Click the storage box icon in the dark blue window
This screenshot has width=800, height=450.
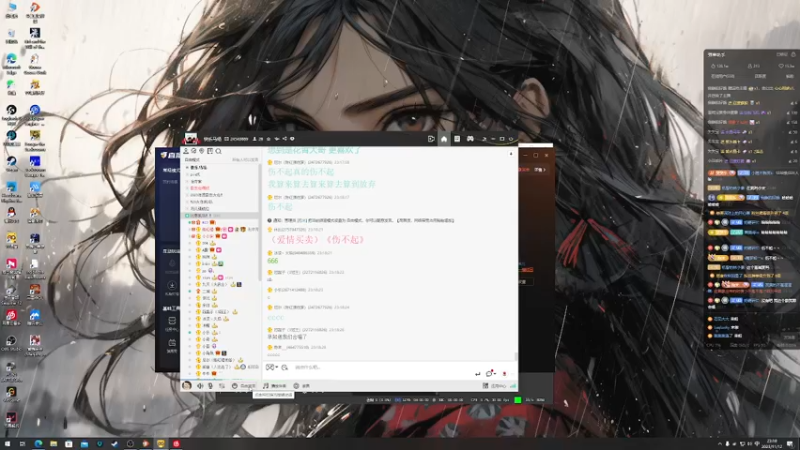(172, 321)
